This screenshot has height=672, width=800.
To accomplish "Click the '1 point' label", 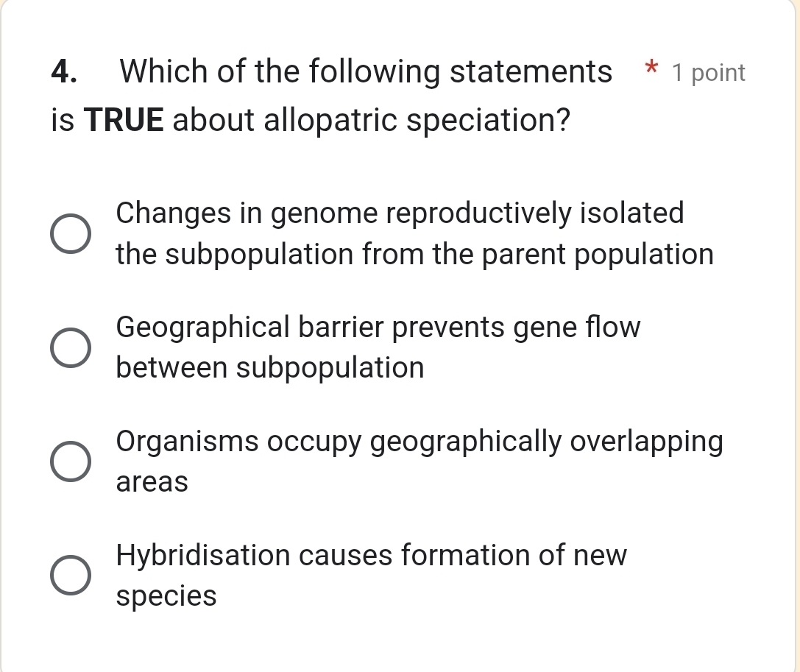I will 708,72.
